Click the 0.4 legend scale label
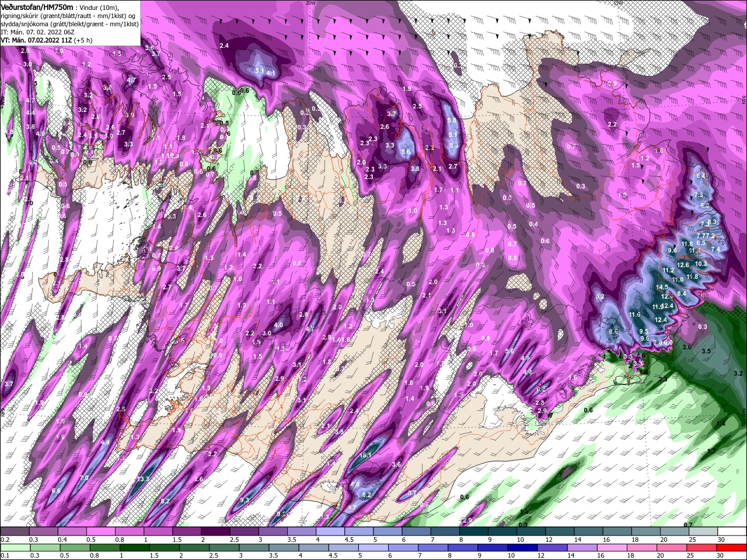The image size is (747, 560). coord(62,540)
